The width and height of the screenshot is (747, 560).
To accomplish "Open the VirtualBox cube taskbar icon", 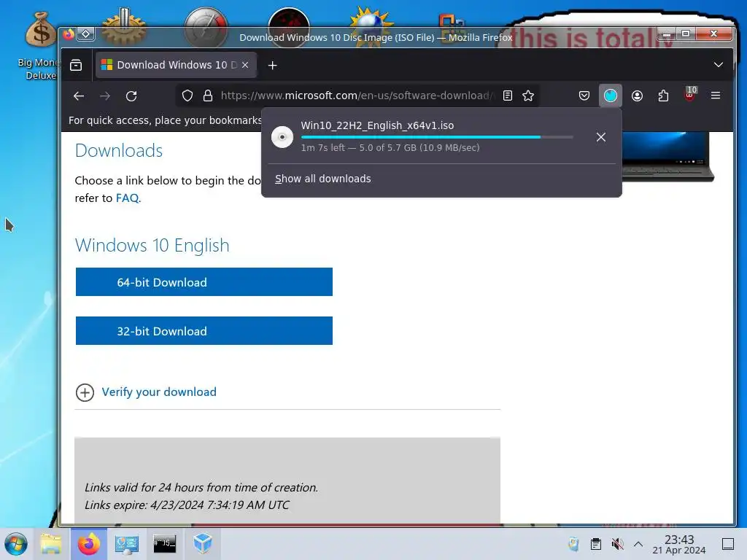I will pos(203,543).
